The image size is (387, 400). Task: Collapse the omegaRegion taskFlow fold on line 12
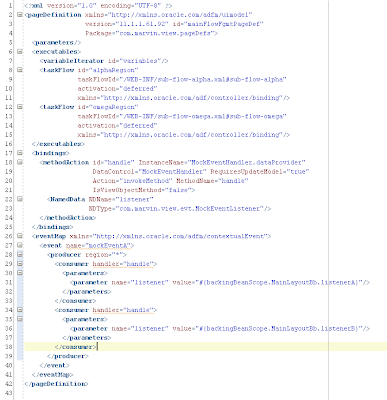20,107
